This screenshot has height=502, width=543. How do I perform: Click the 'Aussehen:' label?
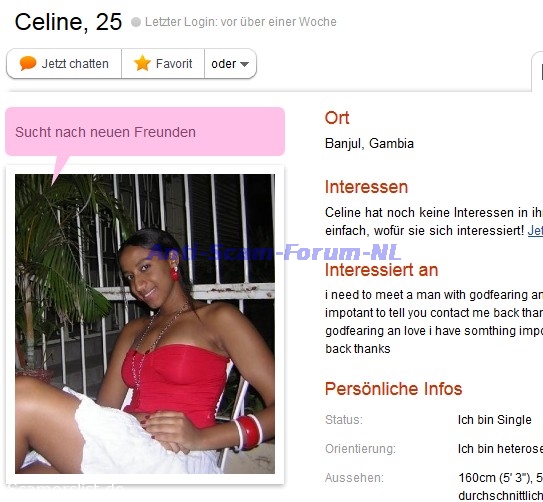click(354, 478)
